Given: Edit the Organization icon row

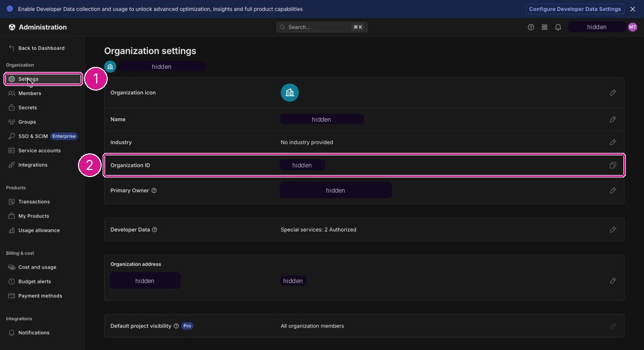Looking at the screenshot, I should pyautogui.click(x=613, y=93).
